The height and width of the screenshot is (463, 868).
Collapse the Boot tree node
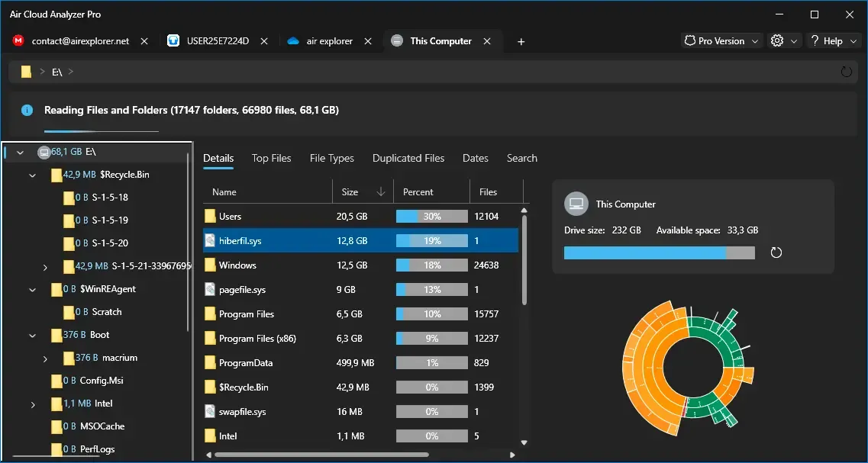[32, 335]
